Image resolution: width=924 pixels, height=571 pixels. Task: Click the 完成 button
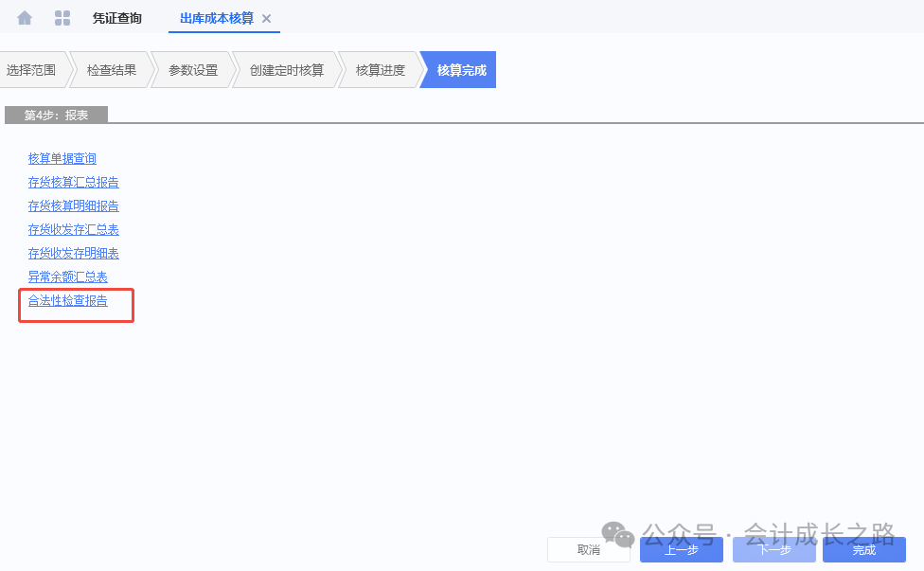point(863,550)
